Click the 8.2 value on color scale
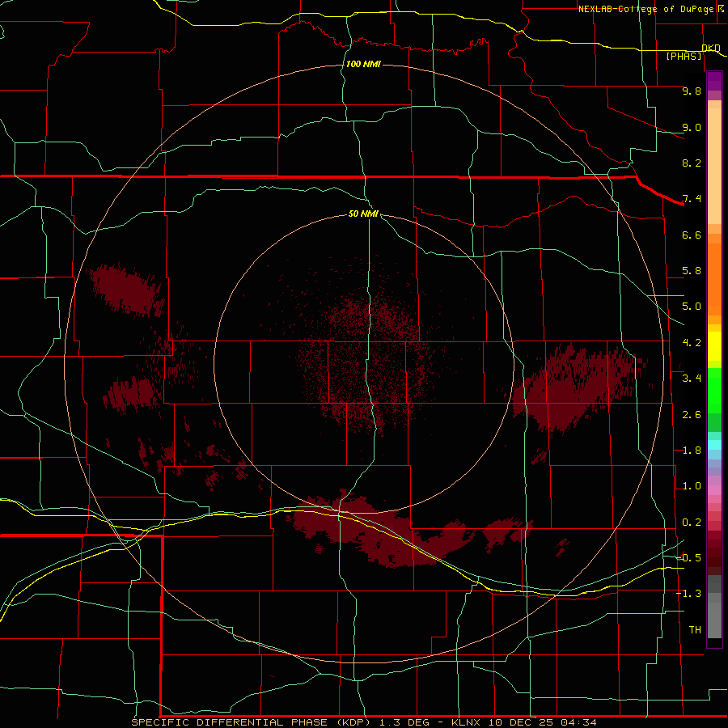 (692, 163)
